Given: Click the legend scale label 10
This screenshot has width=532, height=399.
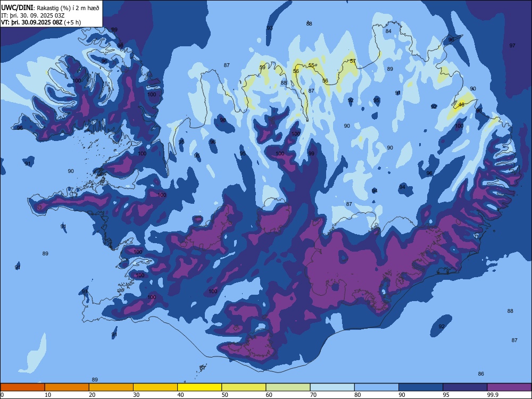Looking at the screenshot, I should [x=48, y=395].
